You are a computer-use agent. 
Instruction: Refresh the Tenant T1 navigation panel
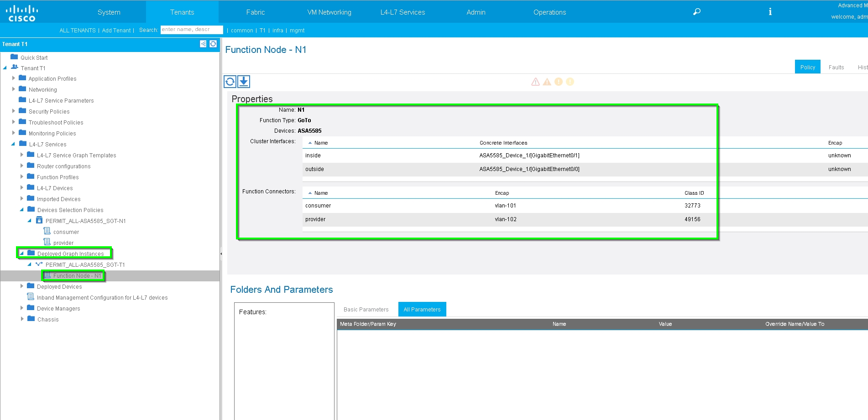[x=213, y=44]
